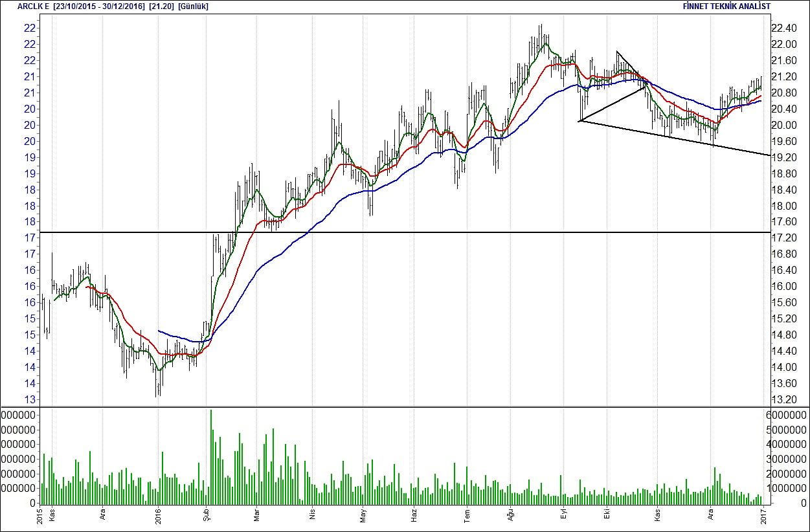The image size is (810, 532).
Task: Click the 2000000 volume axis label on right
Action: [x=787, y=474]
